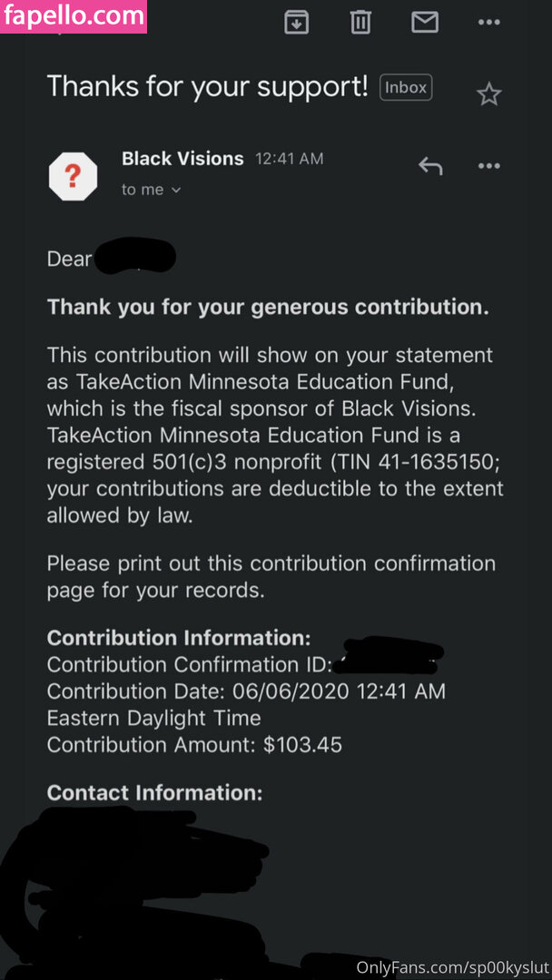
Task: Archive this email with the archive icon
Action: [x=296, y=22]
